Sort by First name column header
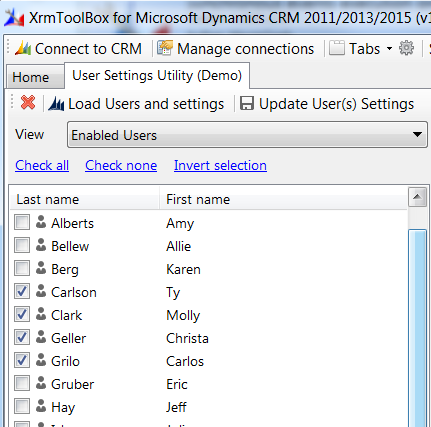Image resolution: width=431 pixels, height=427 pixels. (x=283, y=199)
